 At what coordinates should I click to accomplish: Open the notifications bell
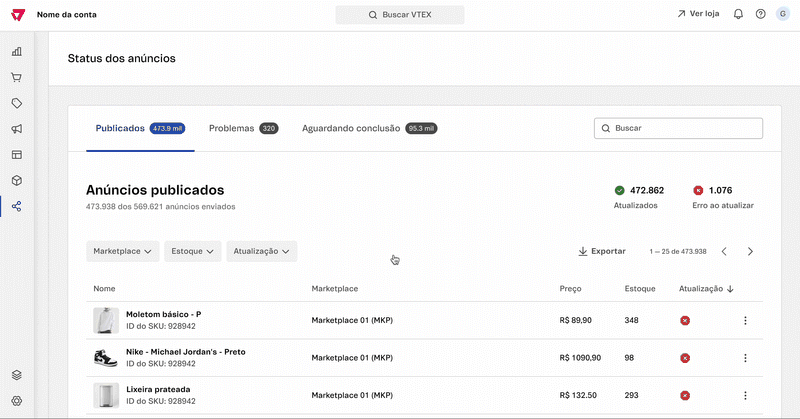pyautogui.click(x=738, y=14)
